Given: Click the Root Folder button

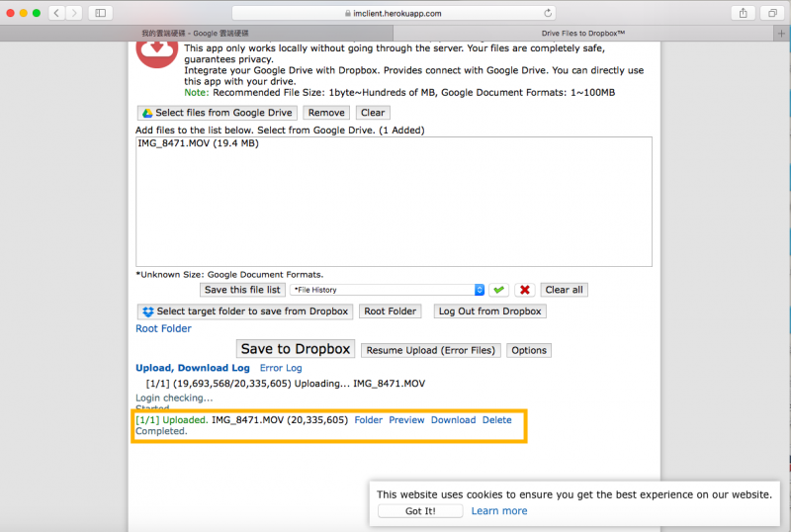Looking at the screenshot, I should click(391, 311).
